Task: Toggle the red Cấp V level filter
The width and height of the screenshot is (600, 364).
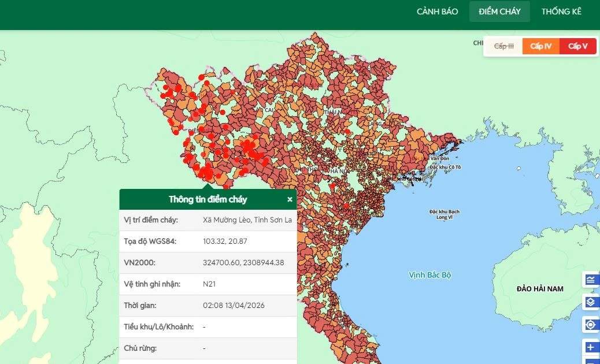Action: click(x=577, y=46)
